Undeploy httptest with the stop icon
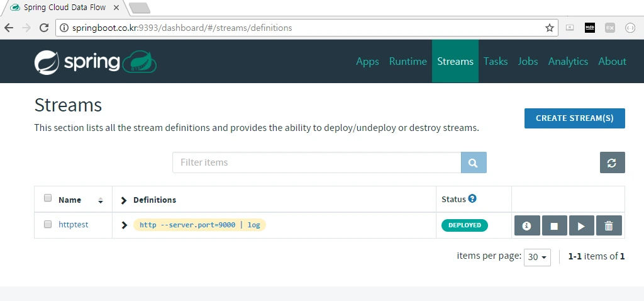This screenshot has width=644, height=301. [554, 225]
